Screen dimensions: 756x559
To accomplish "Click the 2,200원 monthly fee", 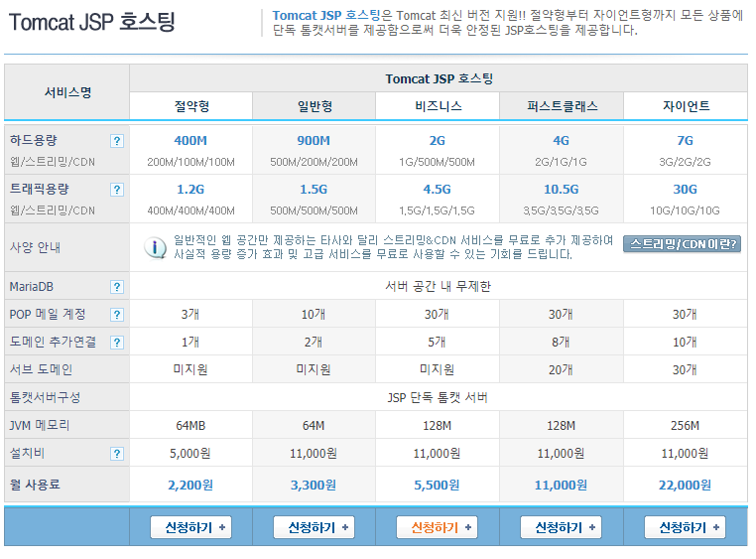I will click(x=190, y=485).
